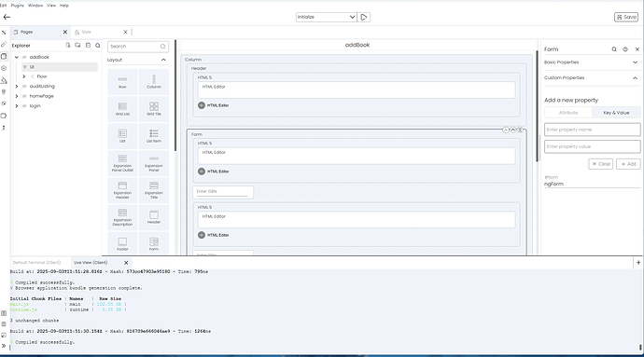
Task: Pick the Expansion Title component
Action: tap(154, 190)
